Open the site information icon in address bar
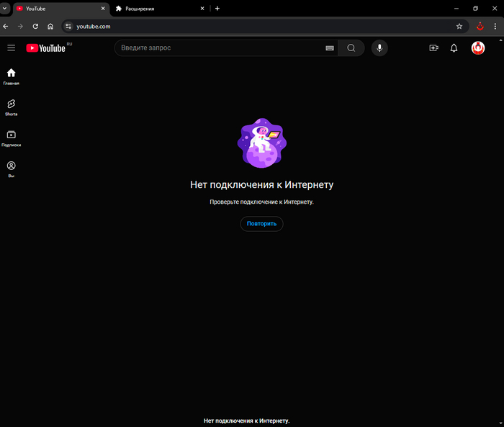This screenshot has height=427, width=504. [x=68, y=27]
